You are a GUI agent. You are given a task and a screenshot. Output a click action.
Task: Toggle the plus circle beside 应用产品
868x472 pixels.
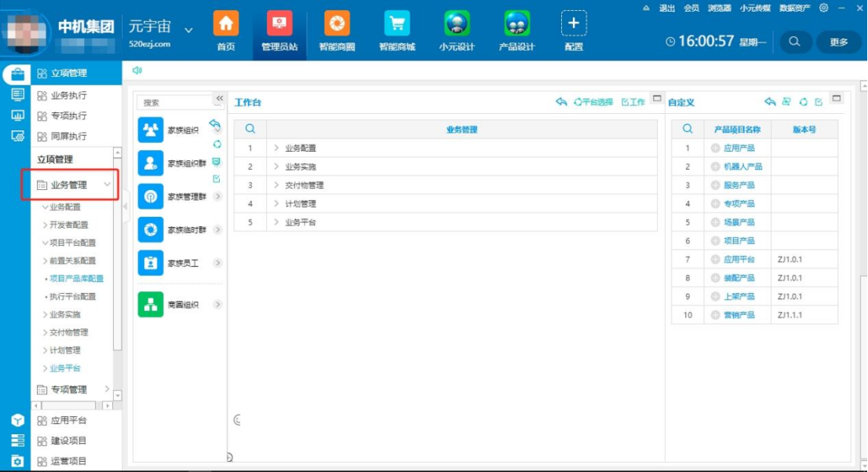click(715, 148)
